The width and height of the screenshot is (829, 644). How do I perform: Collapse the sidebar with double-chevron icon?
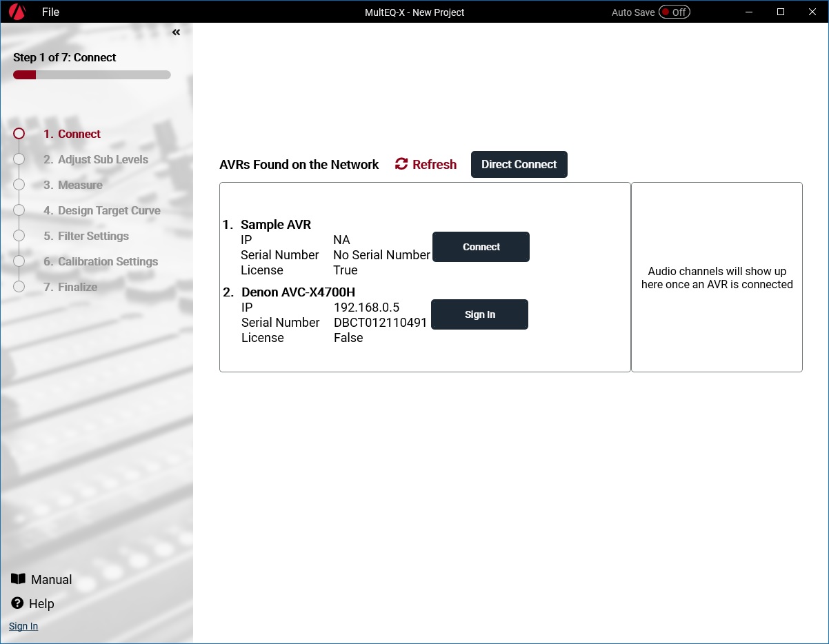176,32
